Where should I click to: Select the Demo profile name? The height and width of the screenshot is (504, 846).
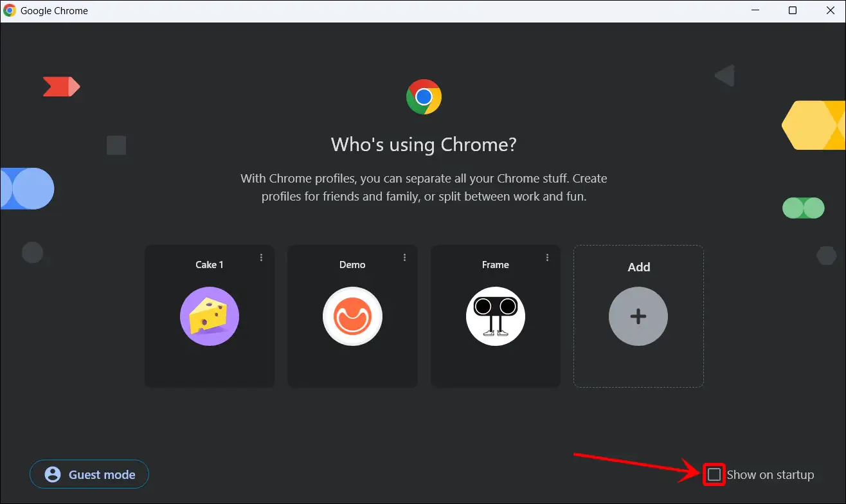(x=352, y=265)
